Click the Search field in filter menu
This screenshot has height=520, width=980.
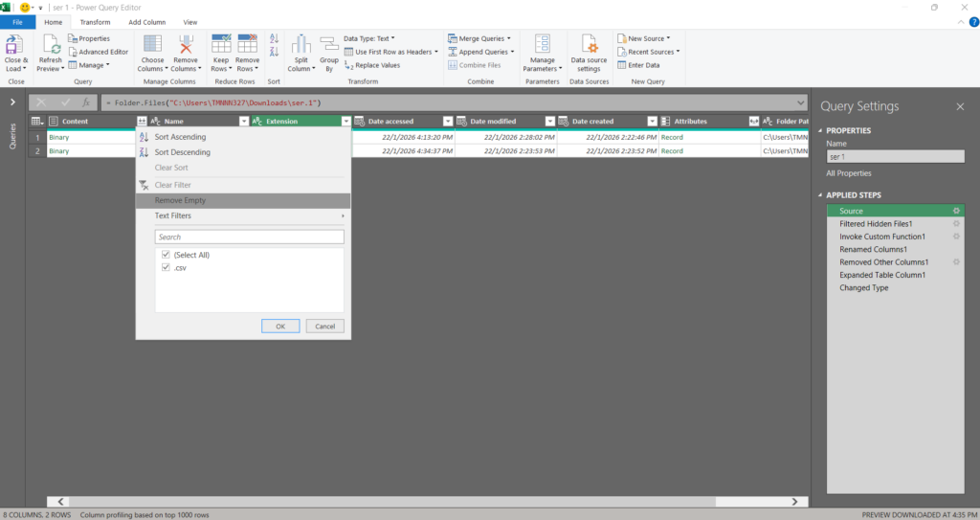point(249,237)
